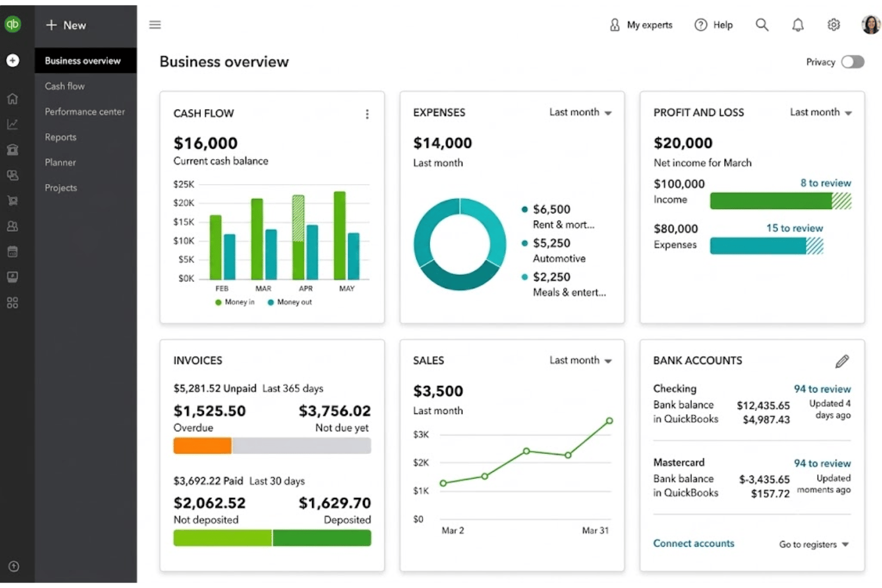Click the $2,062.52 Not deposited amount
882x588 pixels.
(x=209, y=503)
